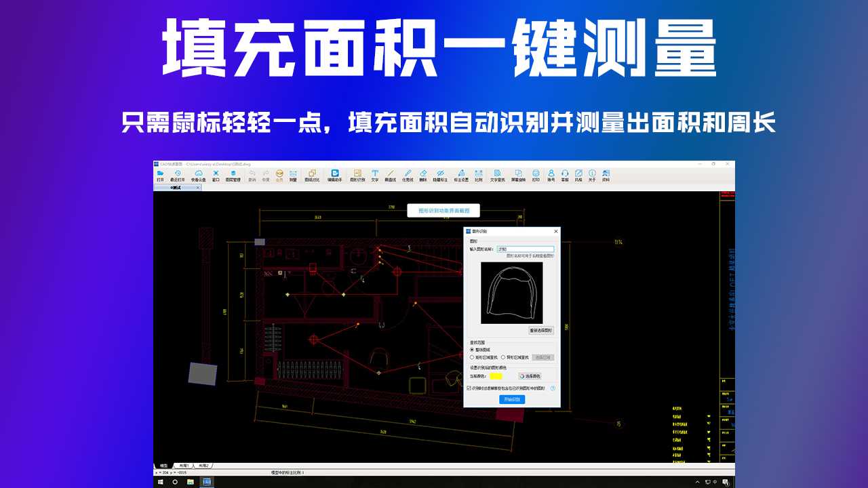Click the yellow current color swatch
This screenshot has height=488, width=868.
click(x=496, y=376)
